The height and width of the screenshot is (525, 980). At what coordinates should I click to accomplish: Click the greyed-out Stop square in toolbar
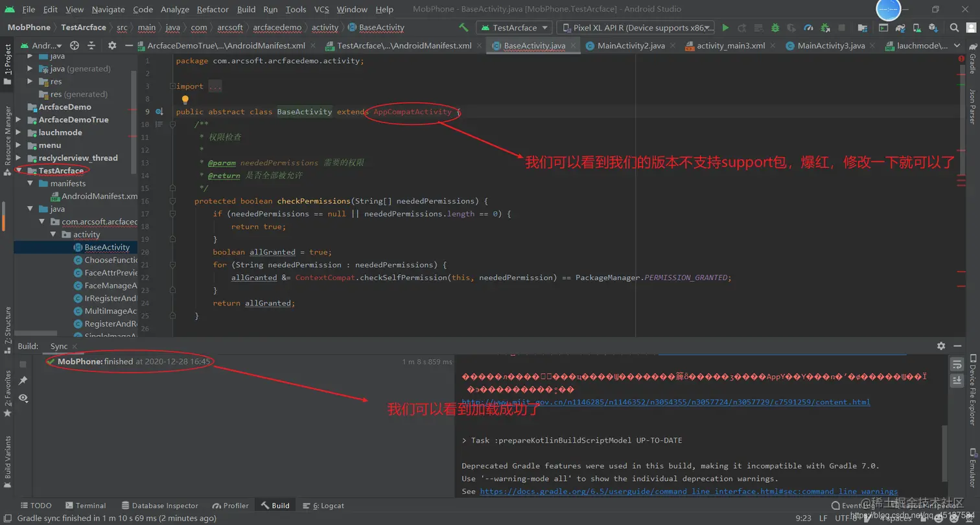(x=842, y=28)
